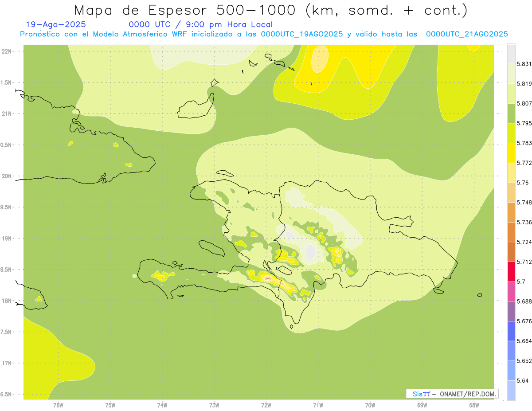Click the colorbar label 5.831

pyautogui.click(x=524, y=64)
